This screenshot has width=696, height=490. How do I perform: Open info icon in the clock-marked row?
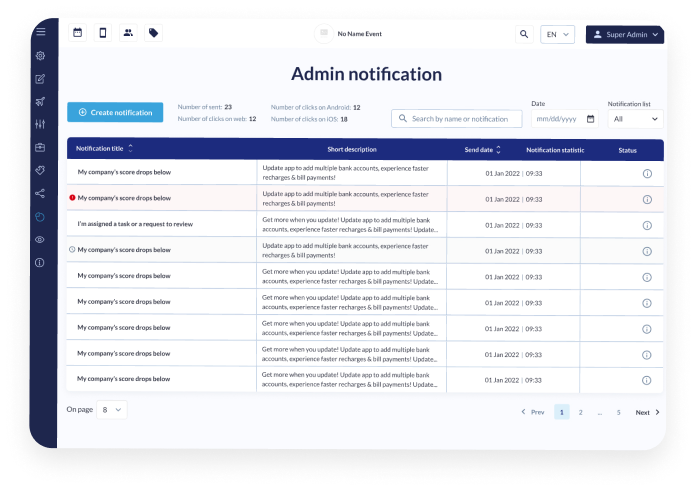click(647, 252)
